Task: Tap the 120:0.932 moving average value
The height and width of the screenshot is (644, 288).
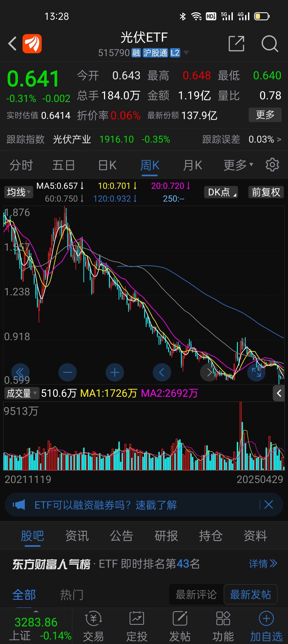Action: [x=115, y=199]
